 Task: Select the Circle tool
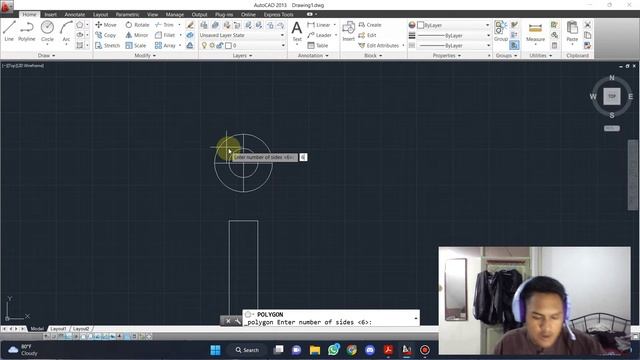(x=47, y=31)
